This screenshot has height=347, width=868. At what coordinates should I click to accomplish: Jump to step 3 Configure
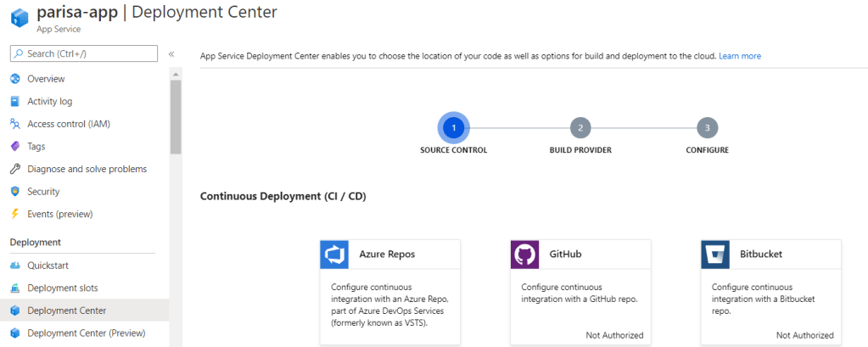pos(707,127)
